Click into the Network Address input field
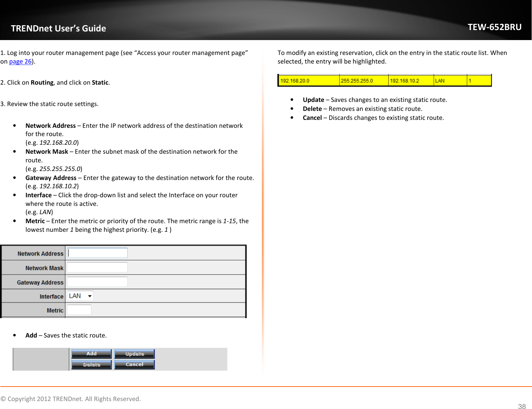 pos(97,253)
